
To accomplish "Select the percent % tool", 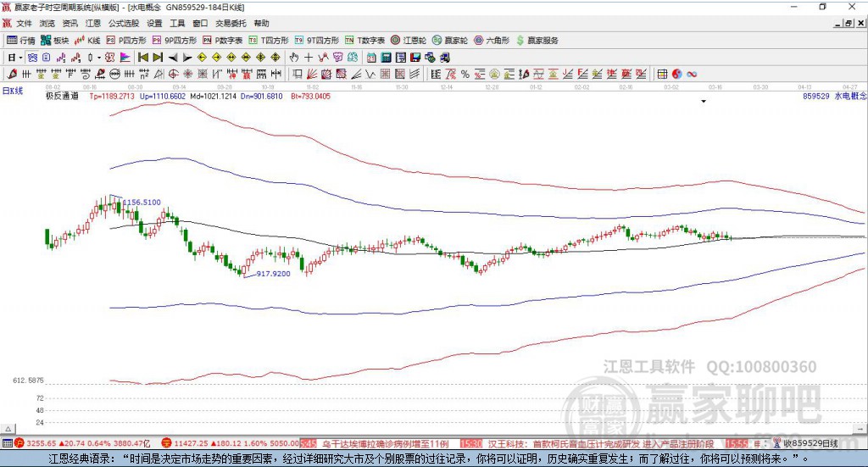I will [465, 74].
